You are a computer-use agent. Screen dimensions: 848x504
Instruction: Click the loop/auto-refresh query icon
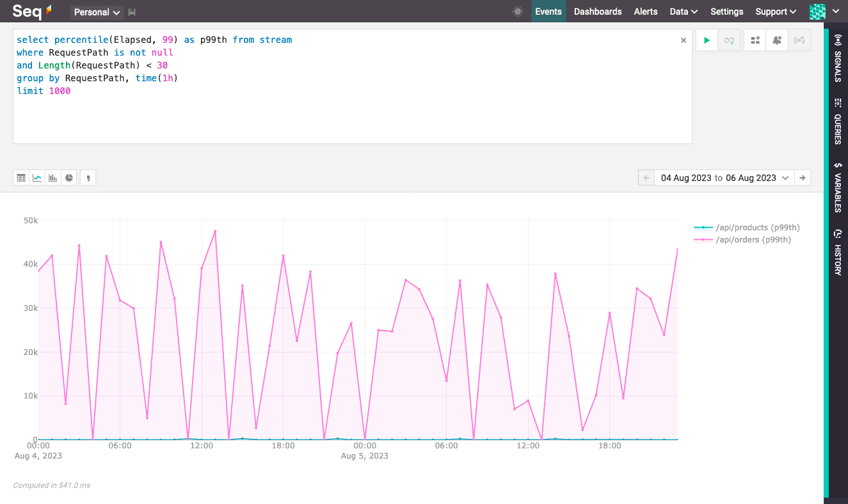[729, 40]
